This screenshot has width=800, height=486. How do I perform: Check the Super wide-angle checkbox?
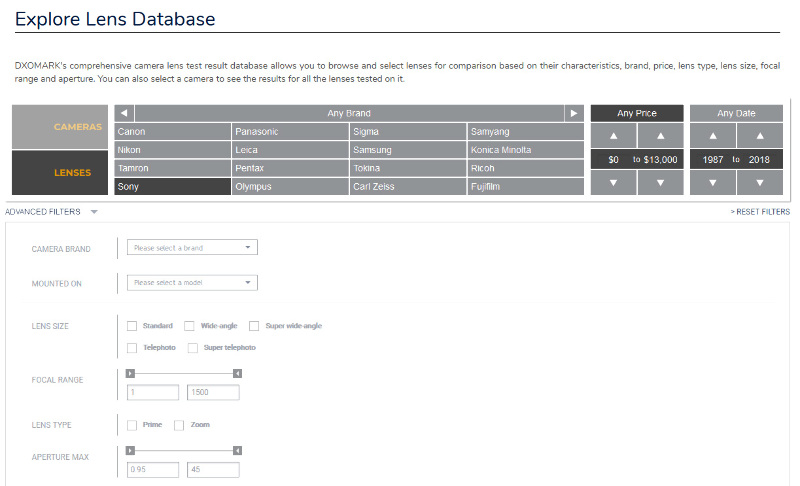254,326
